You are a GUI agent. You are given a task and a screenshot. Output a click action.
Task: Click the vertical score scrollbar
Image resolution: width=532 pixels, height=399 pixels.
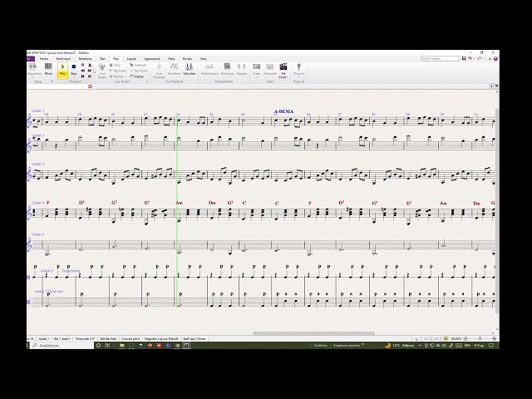click(x=497, y=210)
